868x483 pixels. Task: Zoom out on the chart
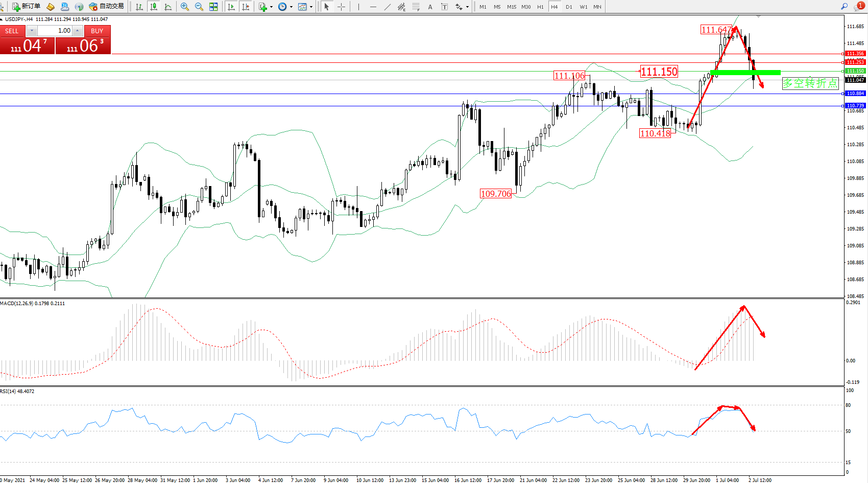point(199,7)
